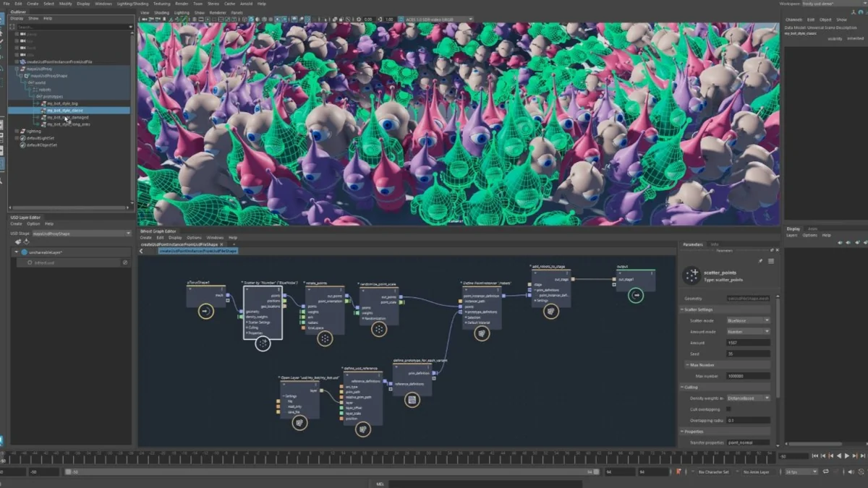Viewport: 868px width, 488px height.
Task: Click the randomize_point_scale node circle icon
Action: 378,329
